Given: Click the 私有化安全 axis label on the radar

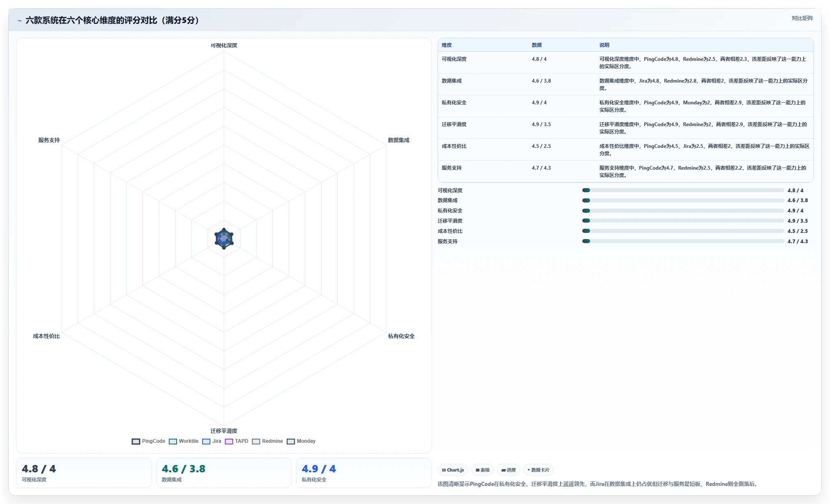Looking at the screenshot, I should (401, 336).
